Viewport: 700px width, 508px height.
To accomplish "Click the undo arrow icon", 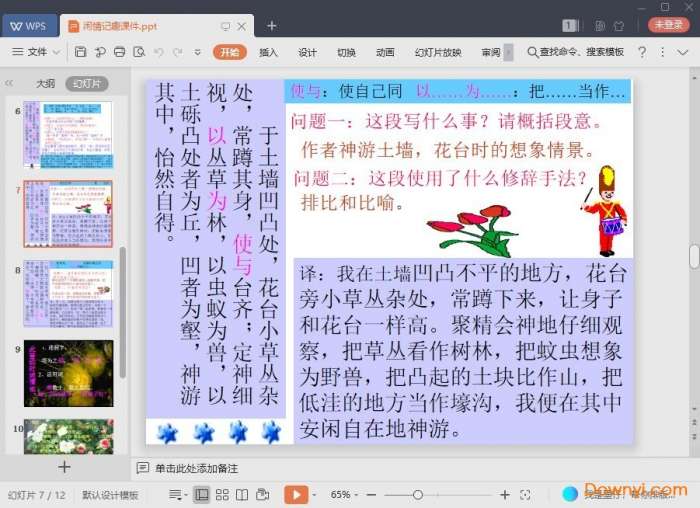I will pos(159,52).
